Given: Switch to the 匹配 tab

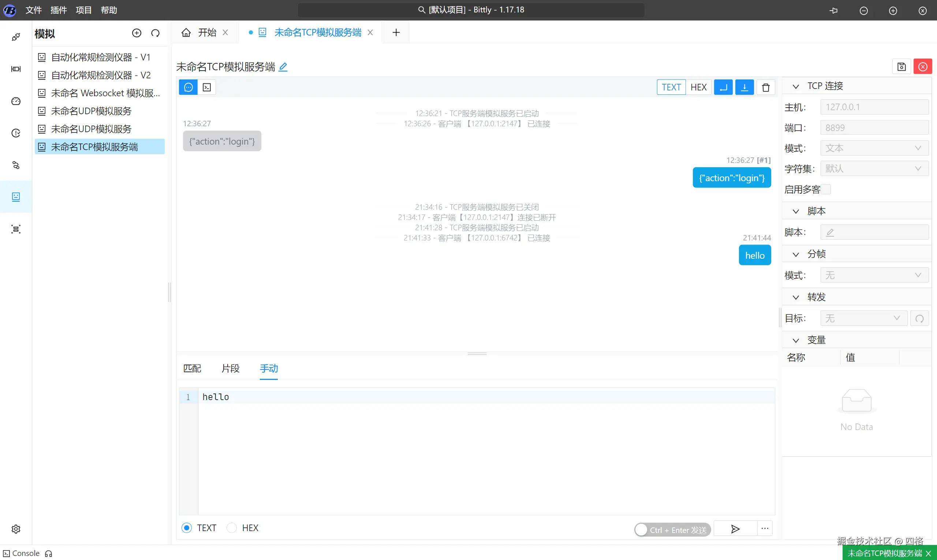Looking at the screenshot, I should [192, 368].
